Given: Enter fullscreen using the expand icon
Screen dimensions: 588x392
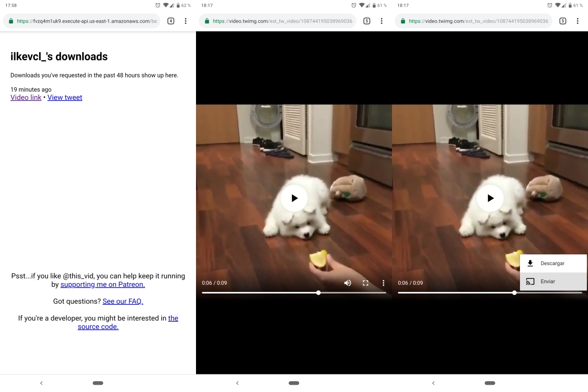Looking at the screenshot, I should [366, 283].
